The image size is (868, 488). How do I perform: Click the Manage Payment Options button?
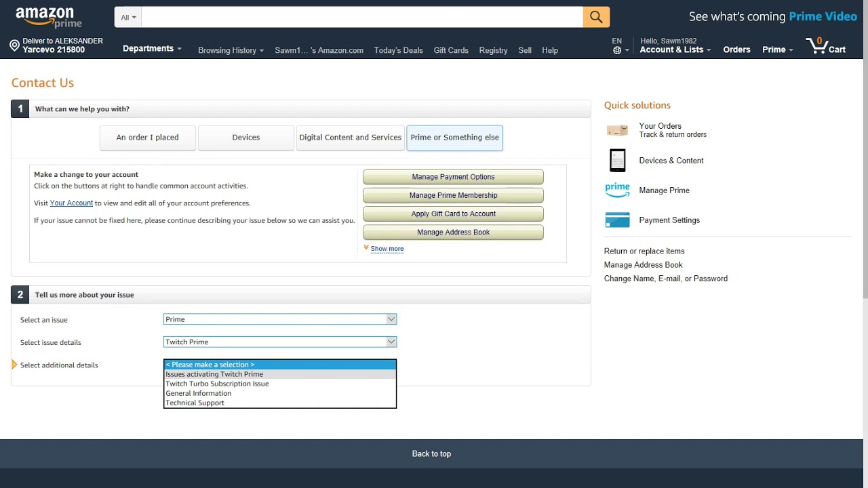453,177
